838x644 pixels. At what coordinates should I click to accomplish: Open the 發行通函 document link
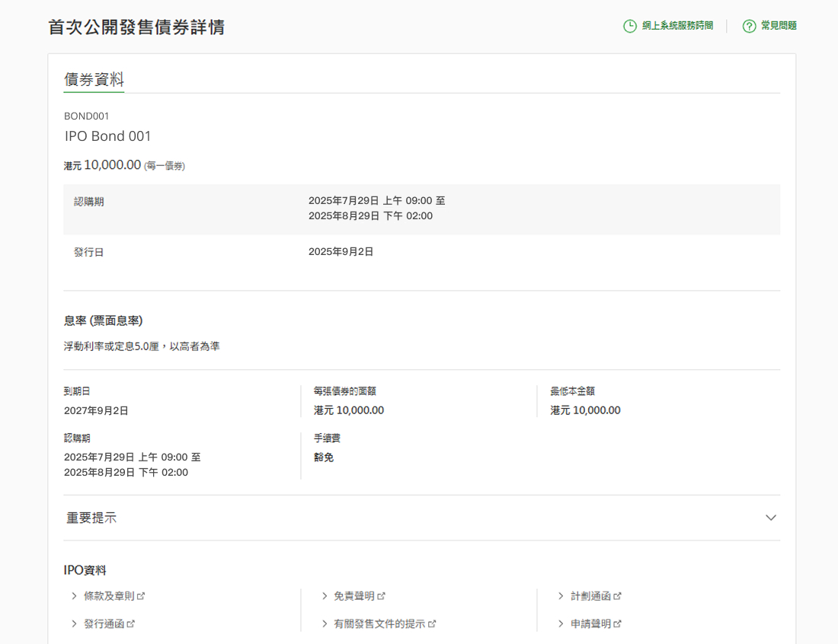pyautogui.click(x=104, y=623)
